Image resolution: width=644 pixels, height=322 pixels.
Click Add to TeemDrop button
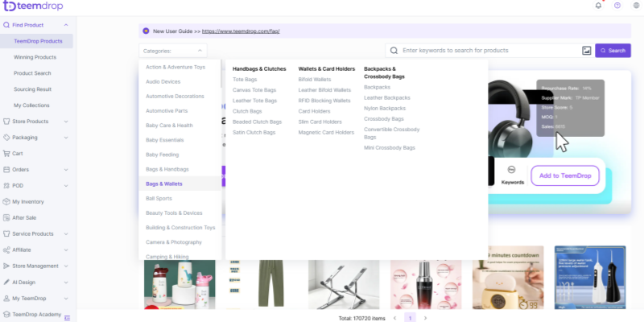click(565, 175)
